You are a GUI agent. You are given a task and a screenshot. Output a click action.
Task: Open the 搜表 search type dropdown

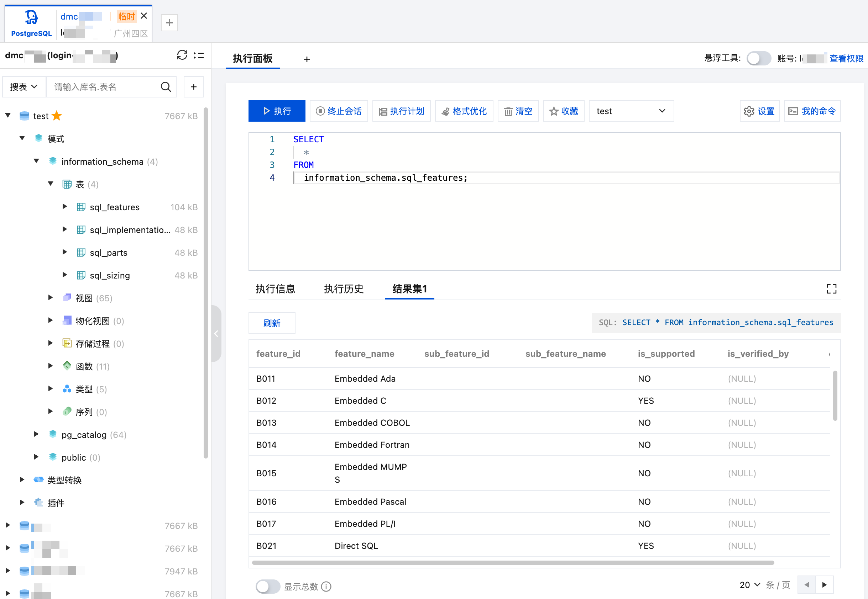click(24, 87)
